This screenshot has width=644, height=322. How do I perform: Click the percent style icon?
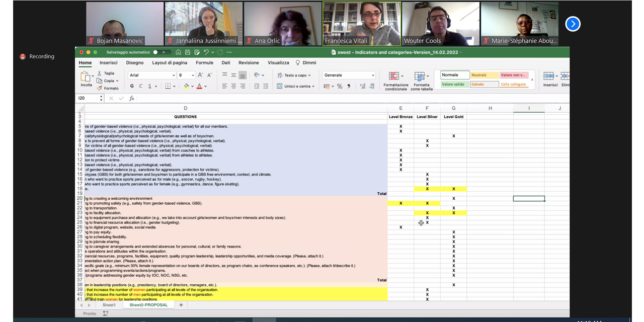pyautogui.click(x=340, y=87)
